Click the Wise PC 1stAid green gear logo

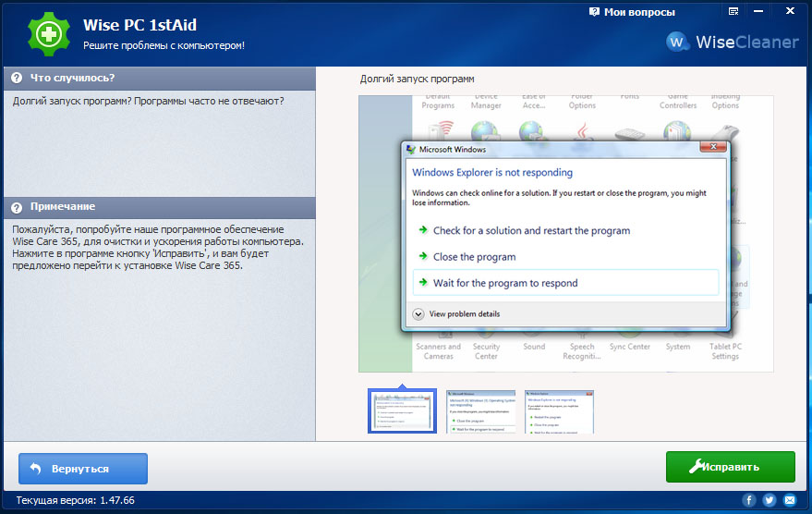(49, 34)
